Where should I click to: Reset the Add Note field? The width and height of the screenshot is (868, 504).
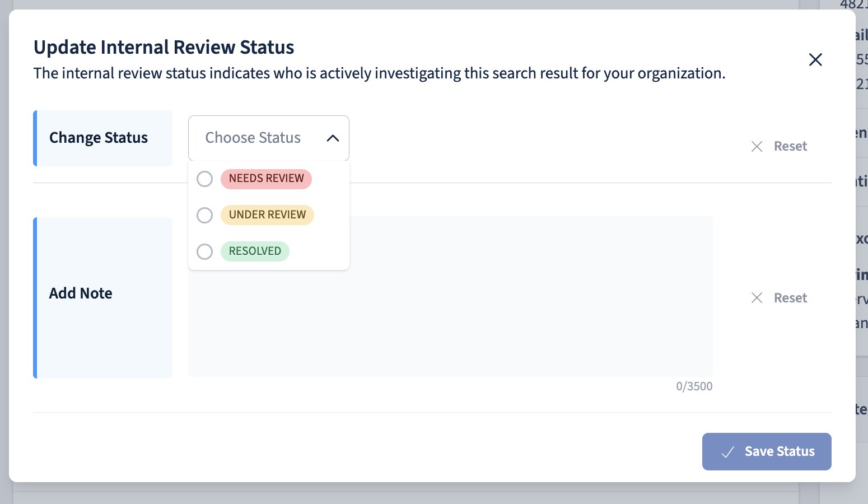point(779,298)
